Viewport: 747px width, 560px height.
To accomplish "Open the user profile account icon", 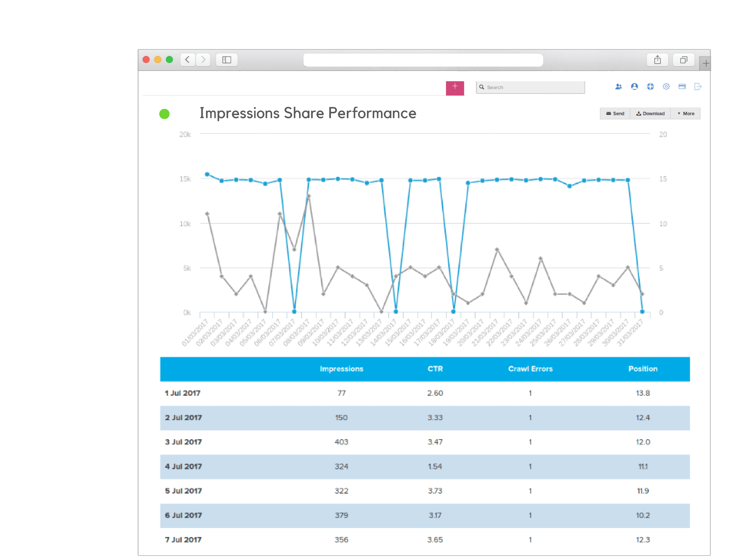I will (x=634, y=87).
